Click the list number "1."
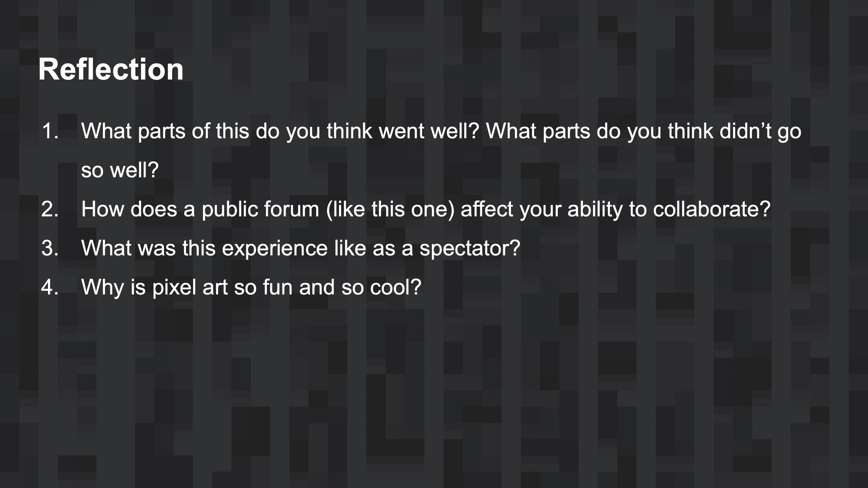This screenshot has height=488, width=868. point(50,131)
